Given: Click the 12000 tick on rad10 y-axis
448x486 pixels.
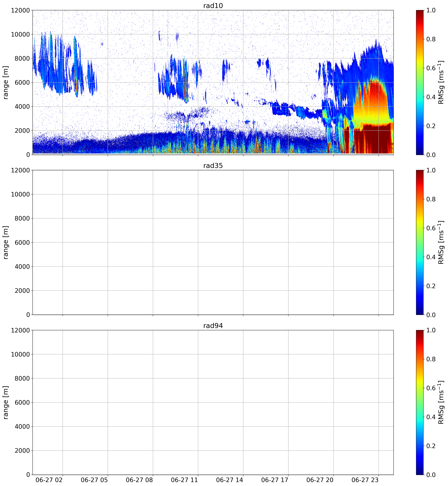Looking at the screenshot, I should [20, 10].
